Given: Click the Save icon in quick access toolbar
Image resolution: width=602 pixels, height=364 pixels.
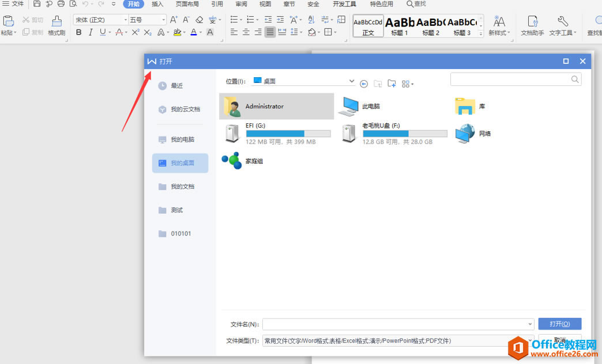Looking at the screenshot, I should pos(36,4).
